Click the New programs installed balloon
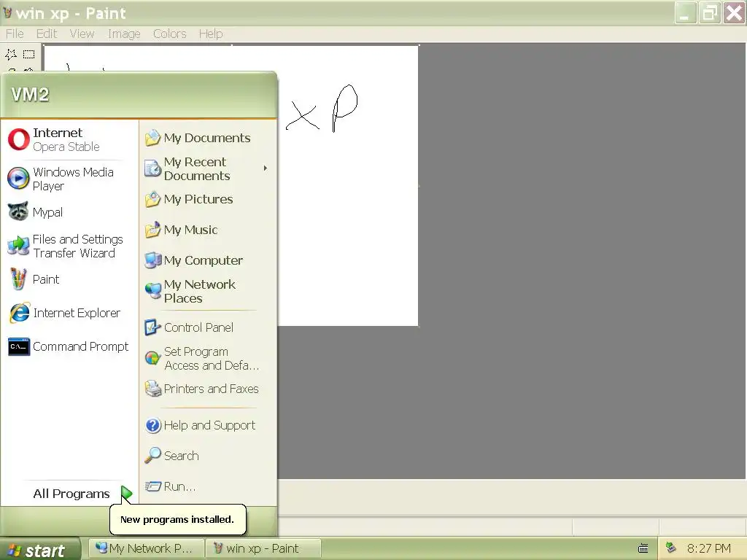This screenshot has width=747, height=560. click(x=178, y=519)
